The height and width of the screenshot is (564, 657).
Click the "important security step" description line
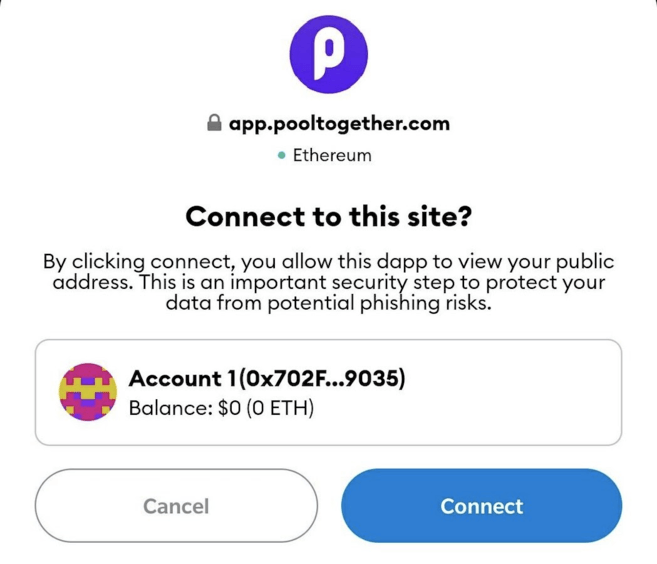(328, 284)
